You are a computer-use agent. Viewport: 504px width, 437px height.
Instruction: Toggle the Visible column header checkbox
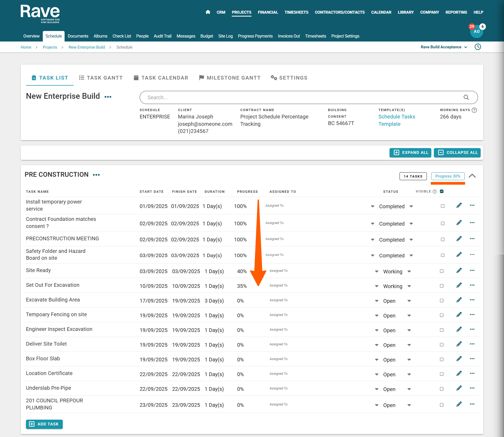click(x=442, y=191)
